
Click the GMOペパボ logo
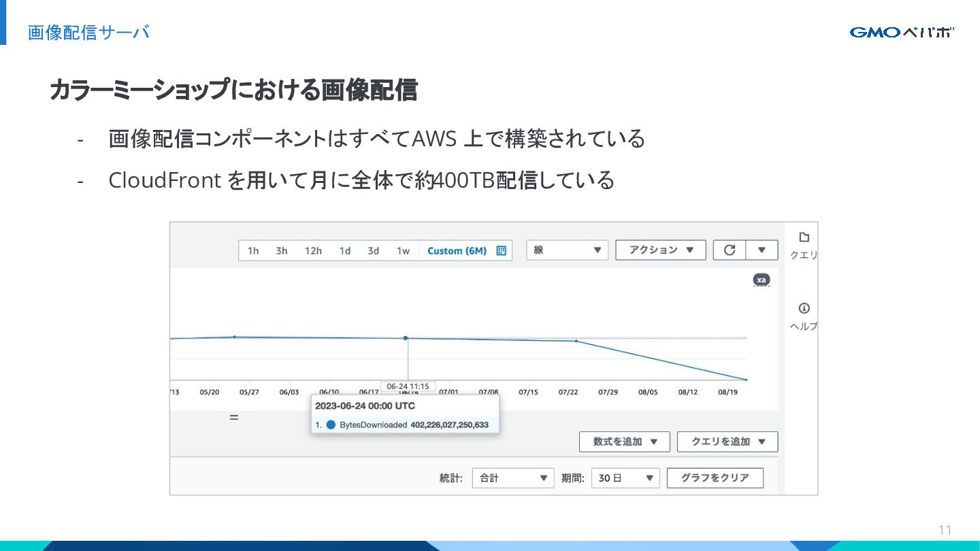(x=902, y=32)
